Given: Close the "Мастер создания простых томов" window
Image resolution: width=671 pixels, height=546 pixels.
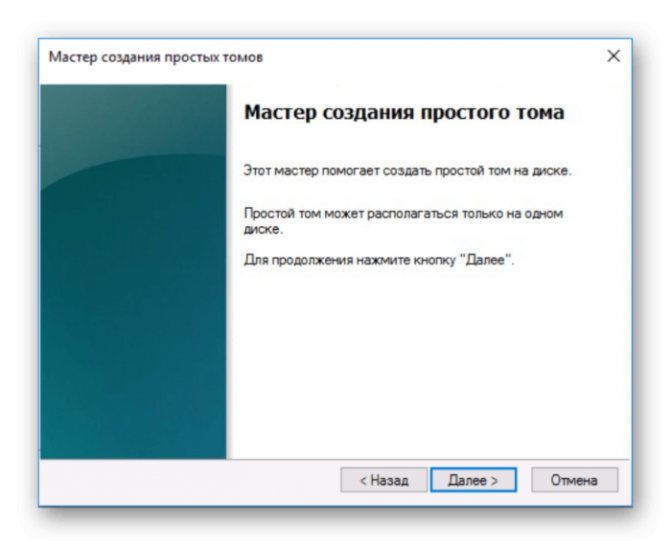Looking at the screenshot, I should tap(614, 56).
